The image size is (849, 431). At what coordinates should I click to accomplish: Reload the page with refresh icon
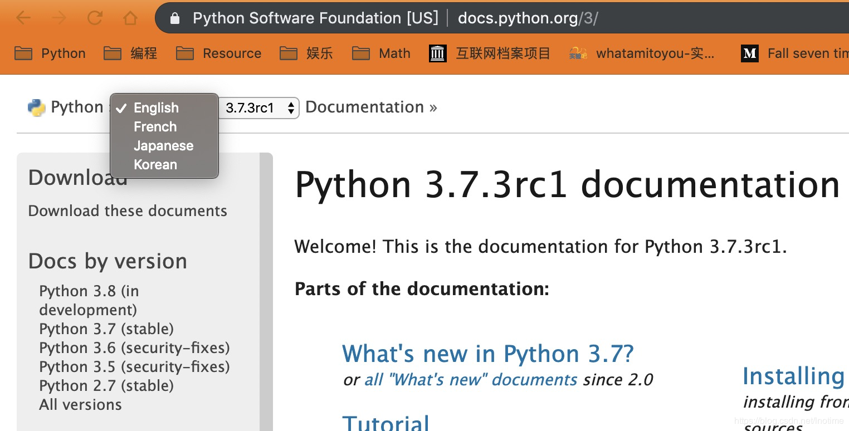tap(95, 18)
